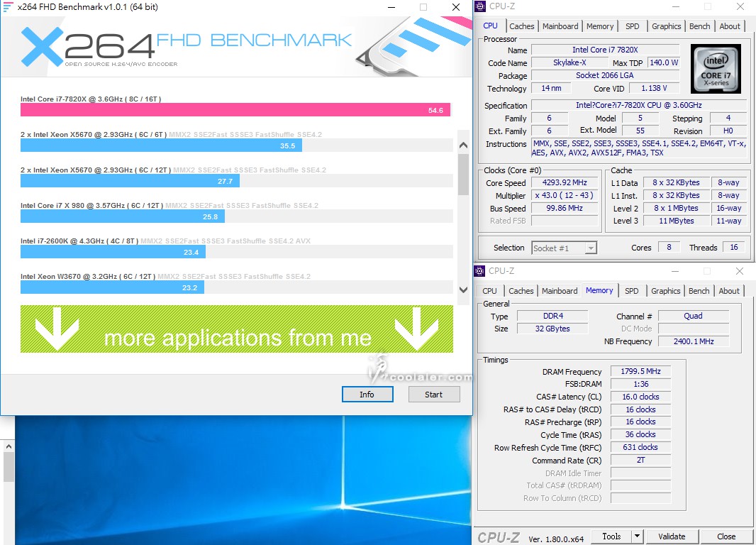Open the Tools dropdown arrow in CPU-Z
Viewport: 756px width, 545px height.
[x=637, y=536]
